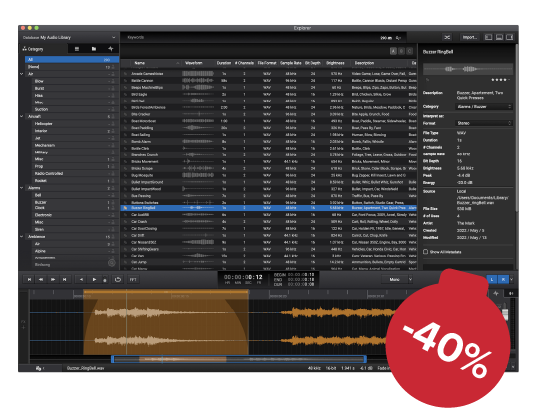Select the Battle Cannon file row

click(268, 80)
